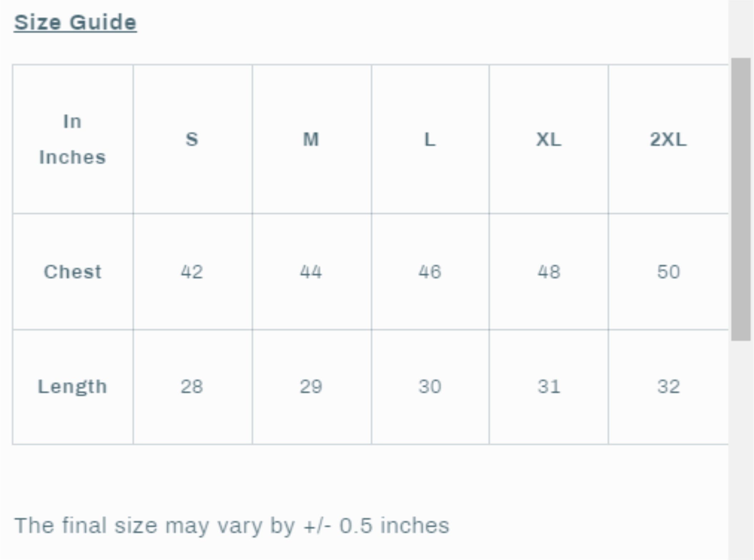Select the 2XL size column header
This screenshot has width=754, height=560.
click(x=668, y=139)
